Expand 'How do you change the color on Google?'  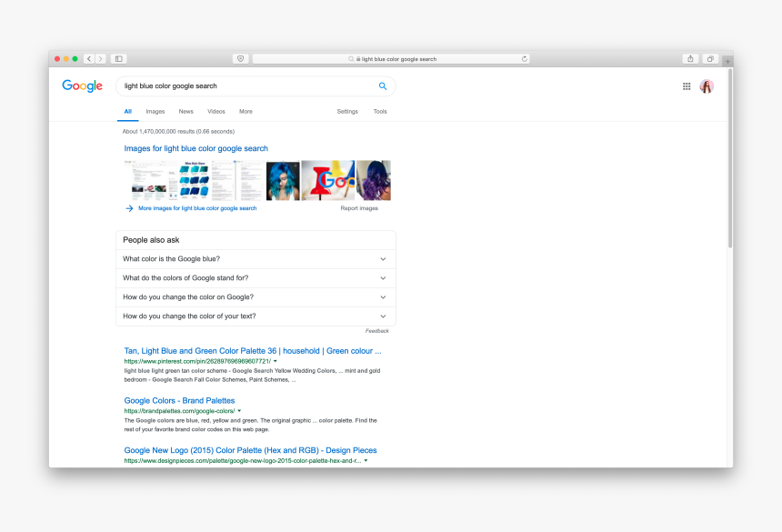point(256,297)
